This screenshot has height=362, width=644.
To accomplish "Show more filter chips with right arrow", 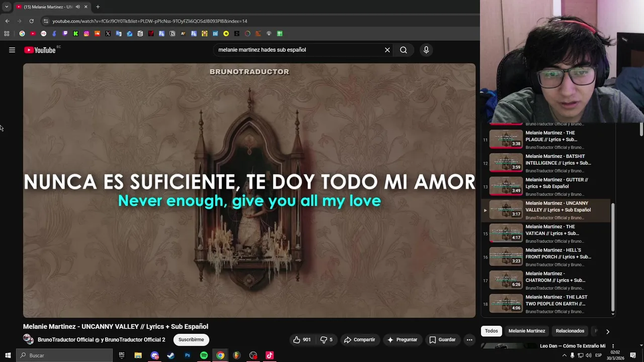I will coord(607,331).
